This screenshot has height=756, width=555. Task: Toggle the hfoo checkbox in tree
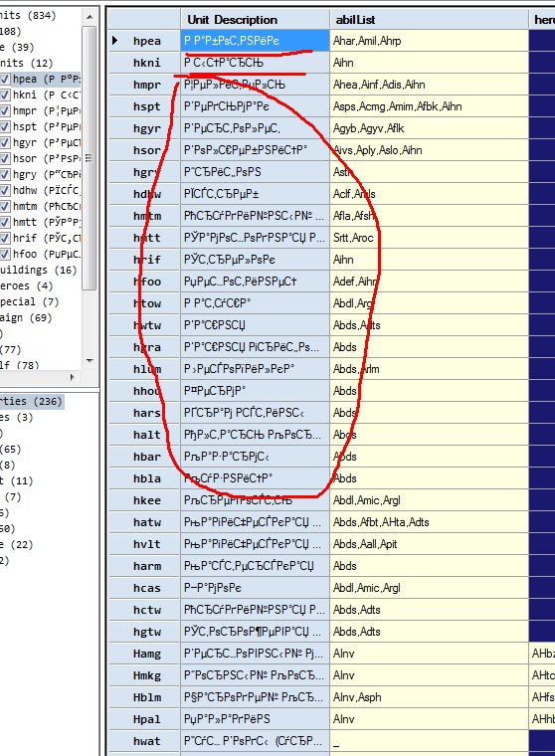click(5, 254)
